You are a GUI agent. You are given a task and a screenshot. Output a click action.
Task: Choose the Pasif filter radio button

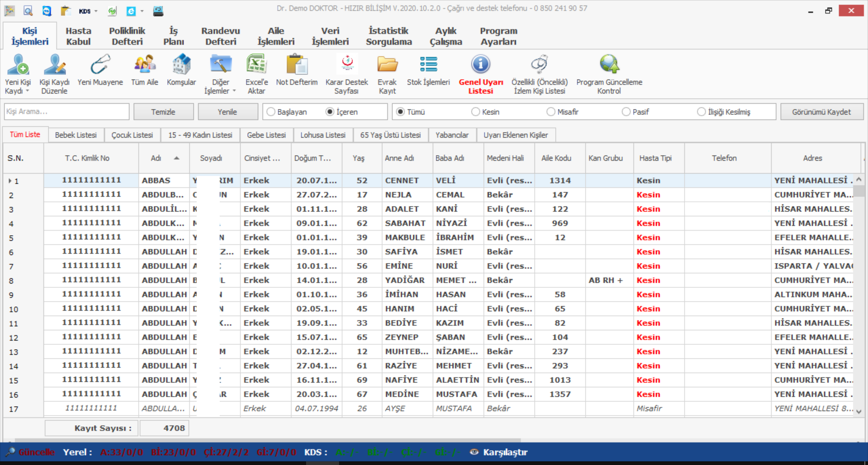point(626,112)
